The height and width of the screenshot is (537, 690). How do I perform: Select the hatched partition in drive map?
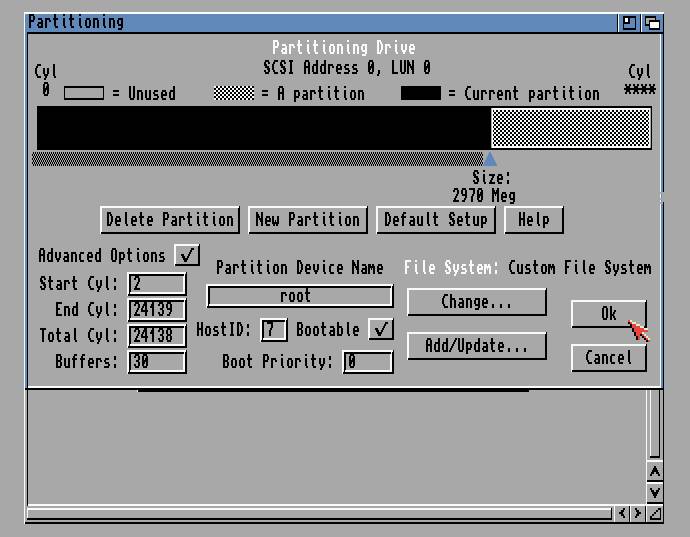[x=570, y=128]
